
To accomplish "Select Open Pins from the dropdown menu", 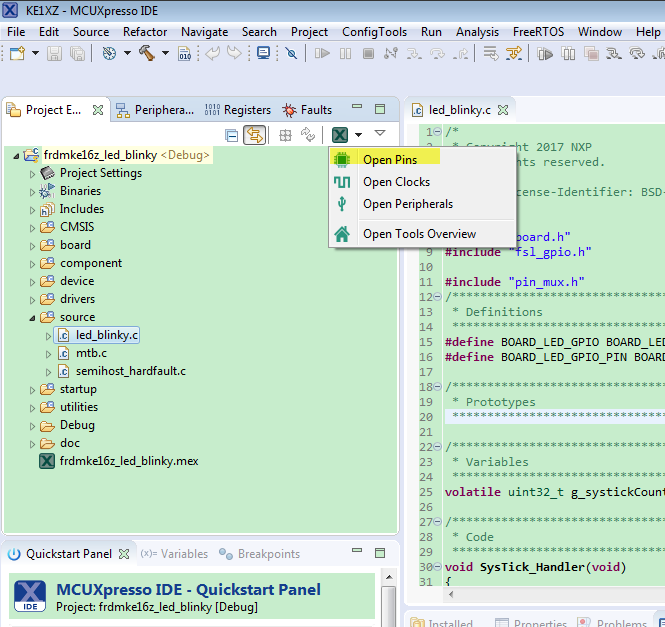I will [x=423, y=160].
